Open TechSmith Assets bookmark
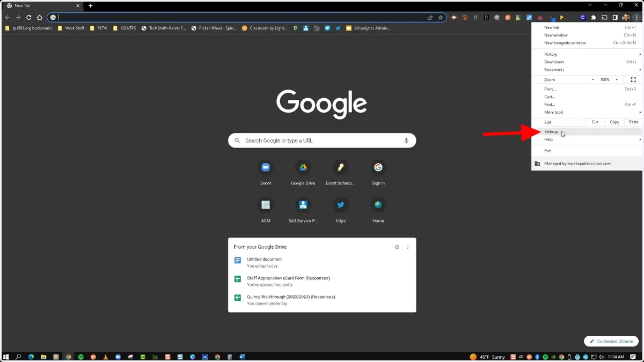The height and width of the screenshot is (362, 644). (164, 28)
